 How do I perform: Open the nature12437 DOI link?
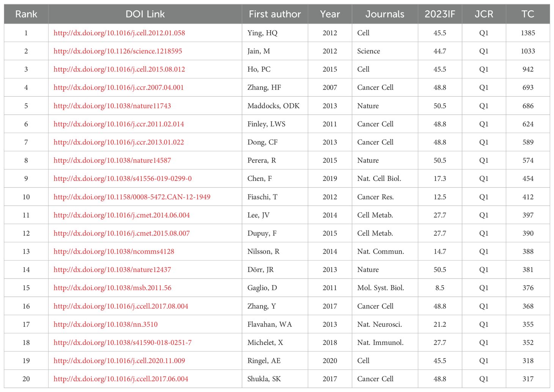(x=112, y=270)
